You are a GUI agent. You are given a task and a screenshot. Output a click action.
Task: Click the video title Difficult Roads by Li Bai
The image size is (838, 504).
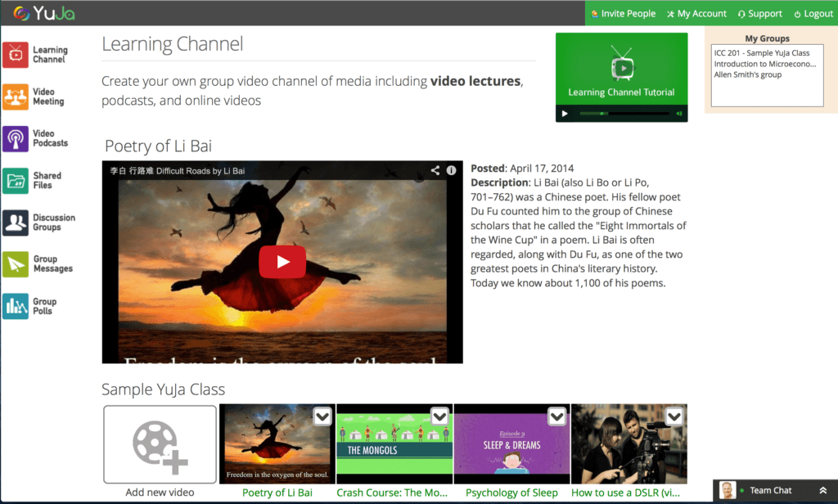coord(178,170)
